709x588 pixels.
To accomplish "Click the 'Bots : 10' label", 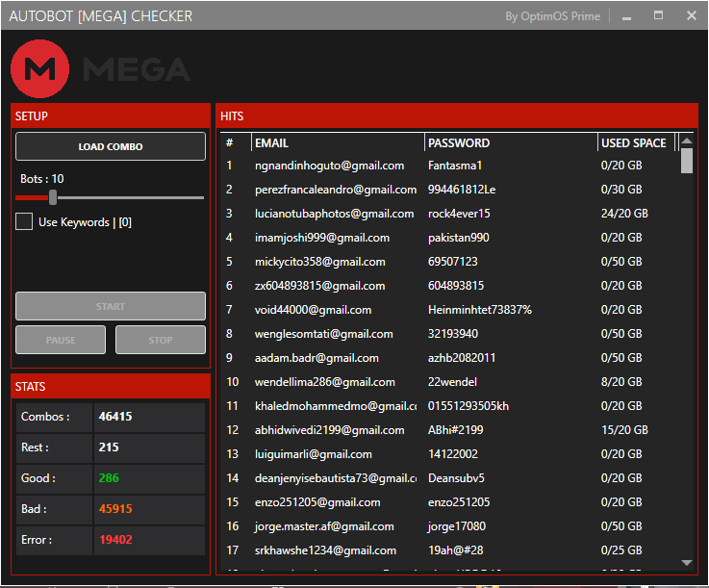I will pos(42,179).
